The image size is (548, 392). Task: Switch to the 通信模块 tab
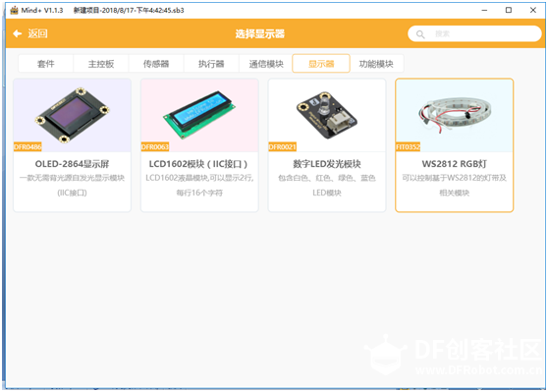pyautogui.click(x=266, y=64)
